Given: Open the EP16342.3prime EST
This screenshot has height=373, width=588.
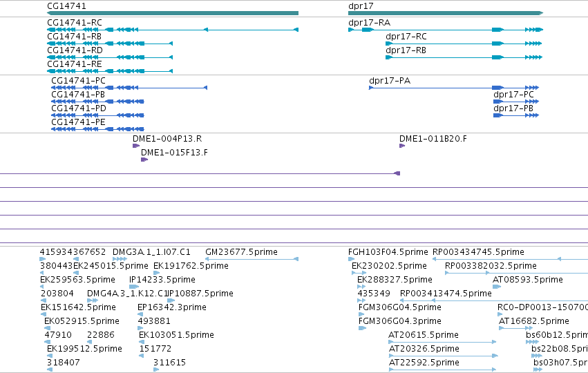Looking at the screenshot, I should (140, 314).
